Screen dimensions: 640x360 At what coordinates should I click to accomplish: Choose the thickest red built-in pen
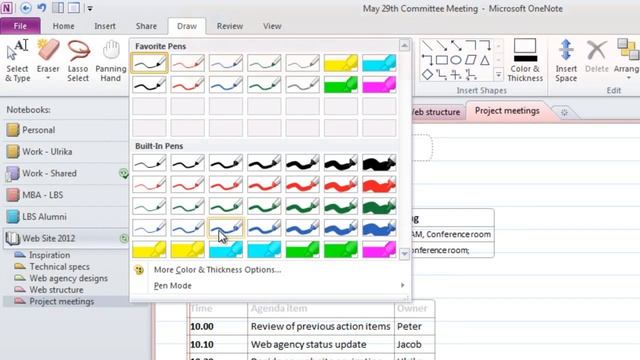(x=379, y=184)
